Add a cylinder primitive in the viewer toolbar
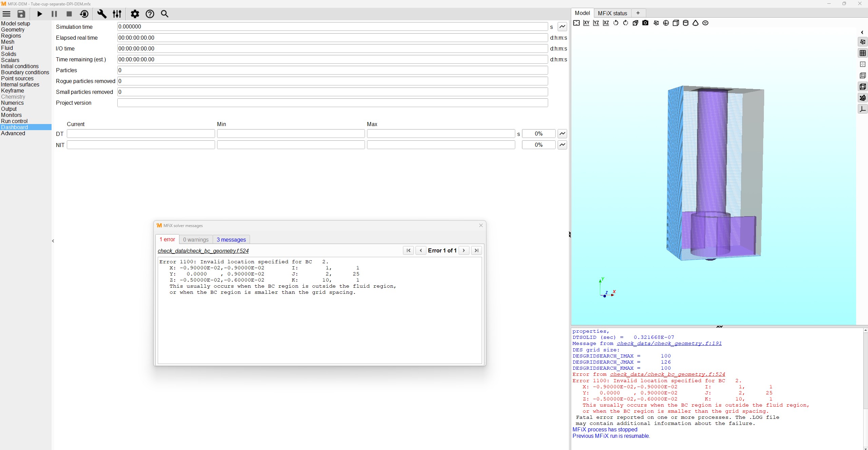This screenshot has width=868, height=450. [x=686, y=23]
